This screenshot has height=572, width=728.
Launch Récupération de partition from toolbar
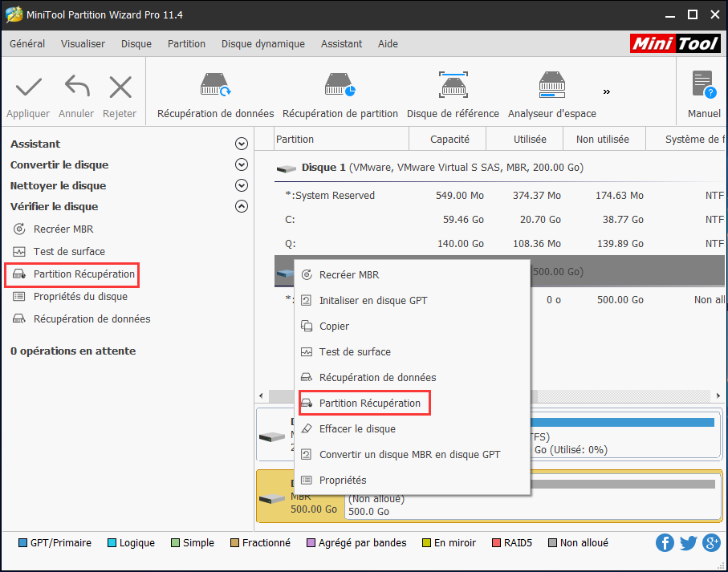point(340,95)
